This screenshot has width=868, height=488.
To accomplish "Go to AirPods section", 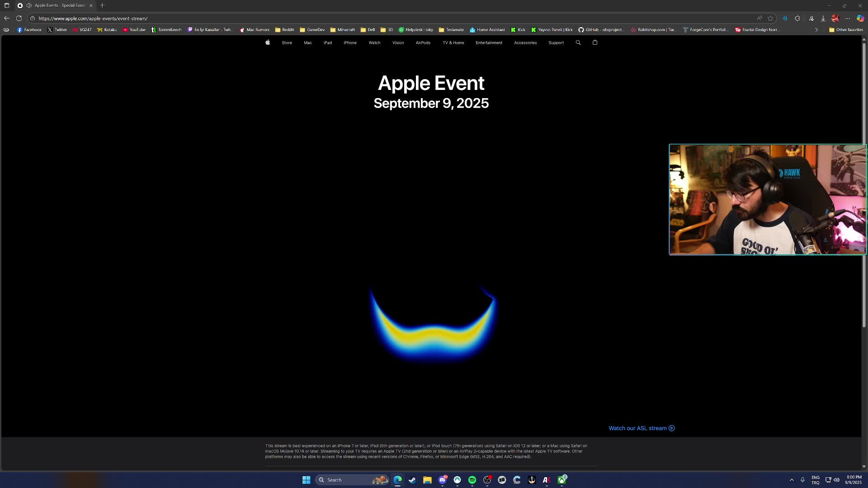I will coord(423,43).
